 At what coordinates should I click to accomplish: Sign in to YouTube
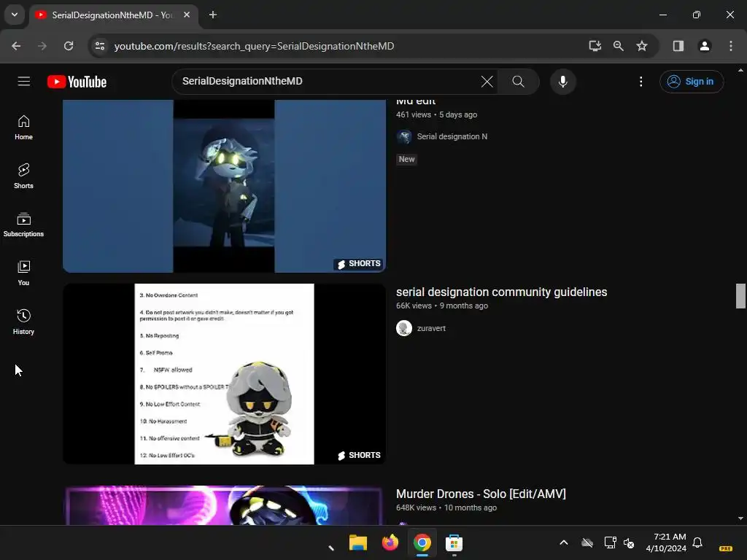692,82
